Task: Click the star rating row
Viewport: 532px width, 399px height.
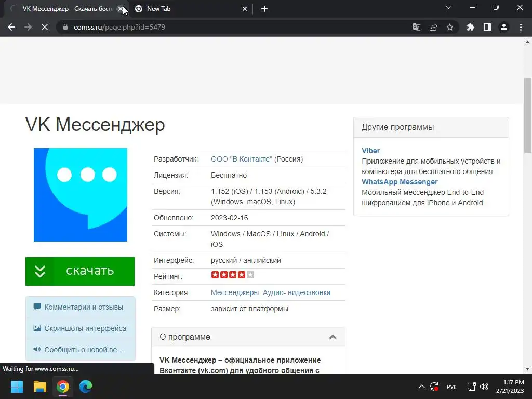Action: point(232,275)
